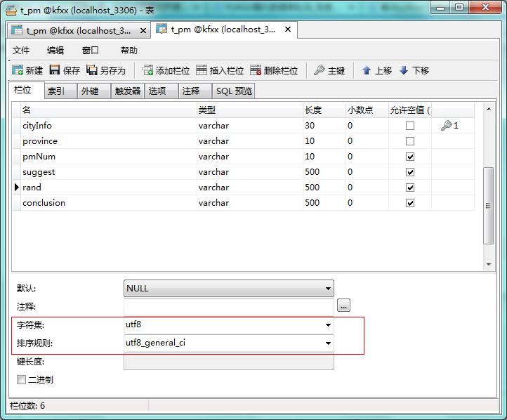The width and height of the screenshot is (507, 420).
Task: Click the table icon on first t_pm tab
Action: pyautogui.click(x=17, y=30)
